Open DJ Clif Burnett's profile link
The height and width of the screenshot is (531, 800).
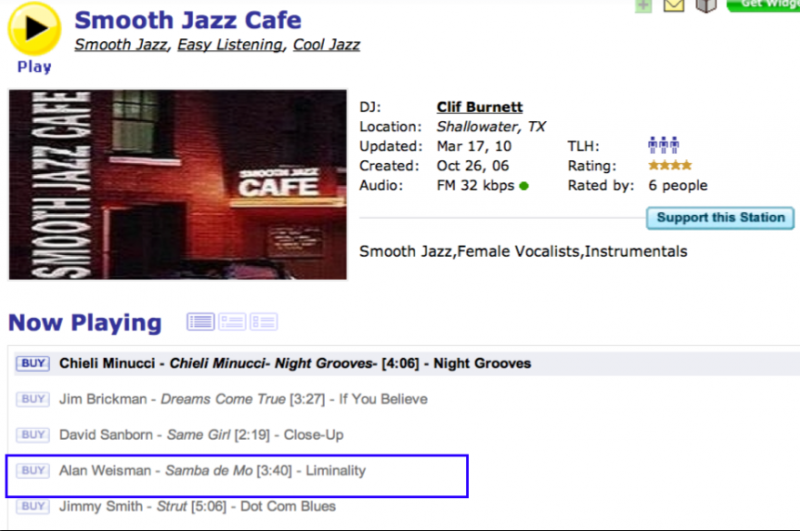coord(480,107)
